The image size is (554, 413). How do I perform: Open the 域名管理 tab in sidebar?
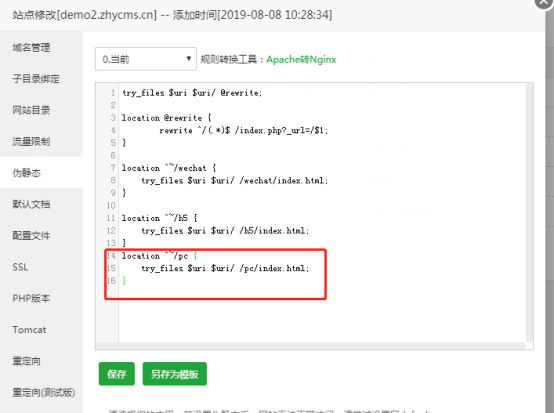pos(31,47)
